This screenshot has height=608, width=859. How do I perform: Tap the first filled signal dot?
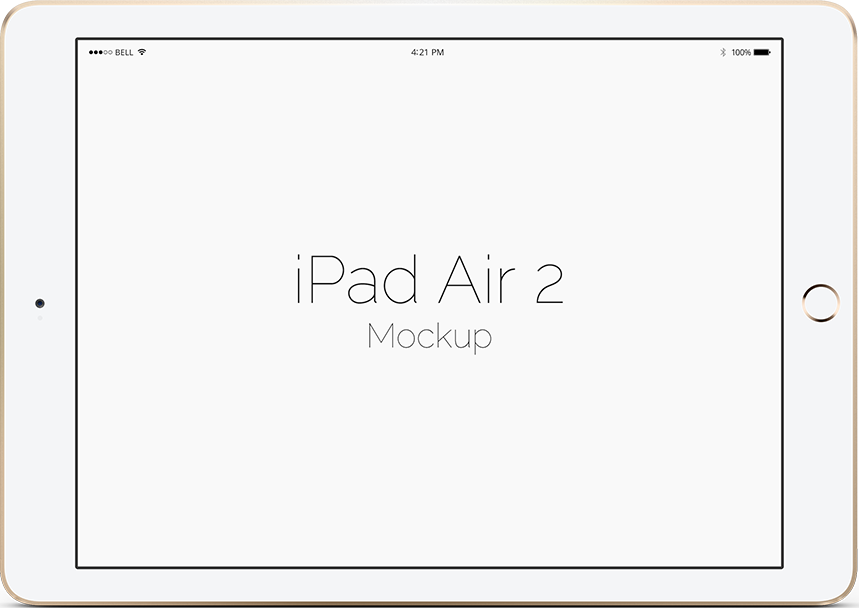point(91,52)
